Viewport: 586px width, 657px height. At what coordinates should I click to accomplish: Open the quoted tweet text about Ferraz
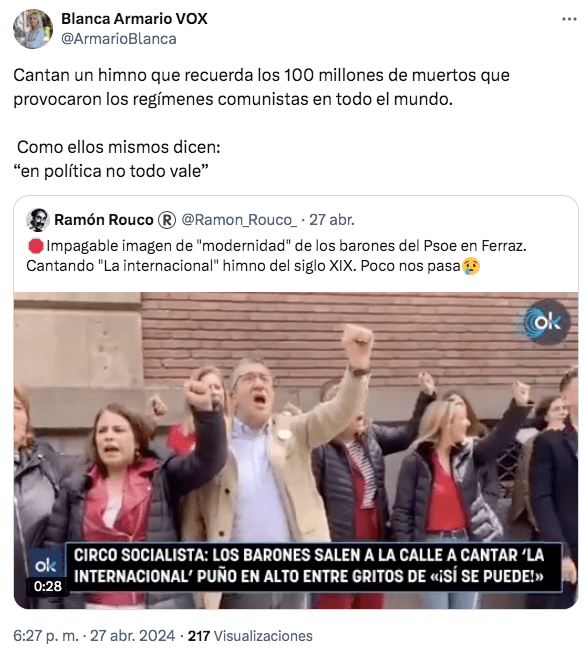pyautogui.click(x=276, y=256)
